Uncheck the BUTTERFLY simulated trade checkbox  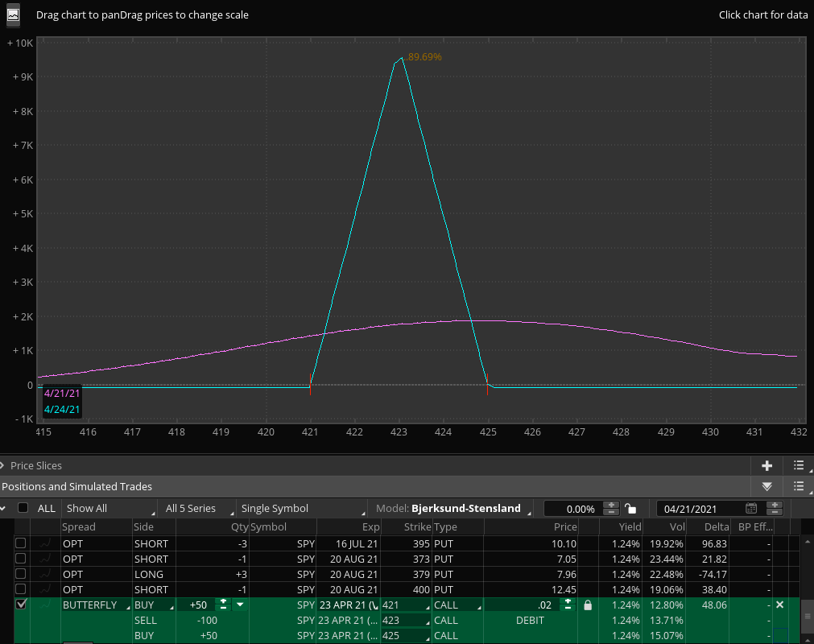click(x=21, y=605)
